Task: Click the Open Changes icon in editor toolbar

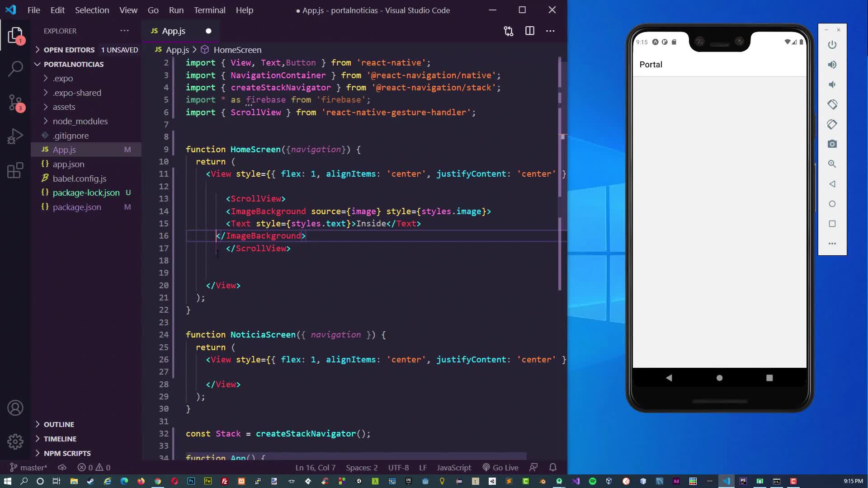Action: click(509, 31)
